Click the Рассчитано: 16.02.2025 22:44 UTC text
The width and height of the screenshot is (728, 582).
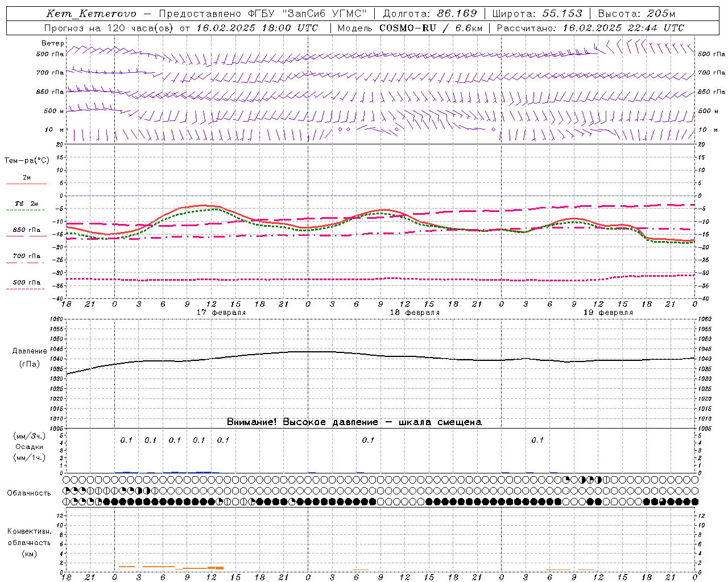tap(590, 28)
